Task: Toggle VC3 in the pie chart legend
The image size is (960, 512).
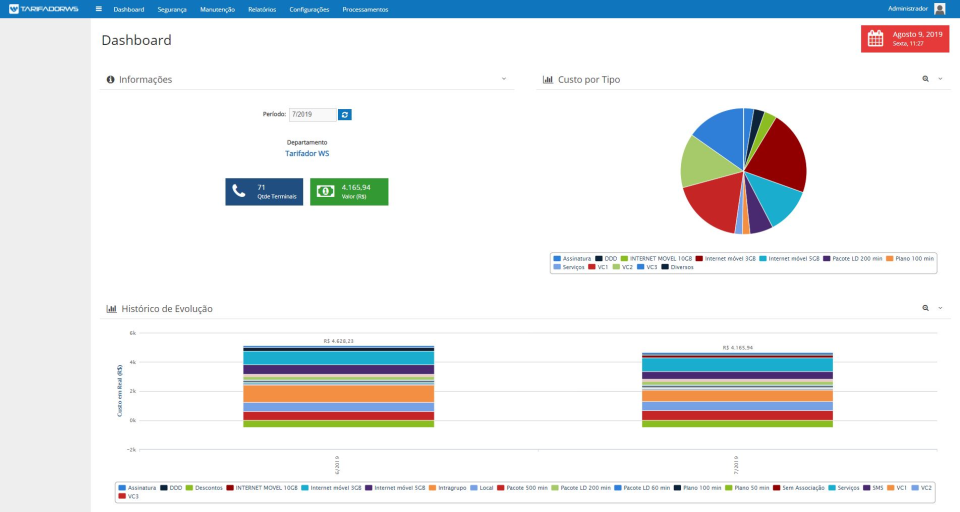Action: tap(647, 267)
